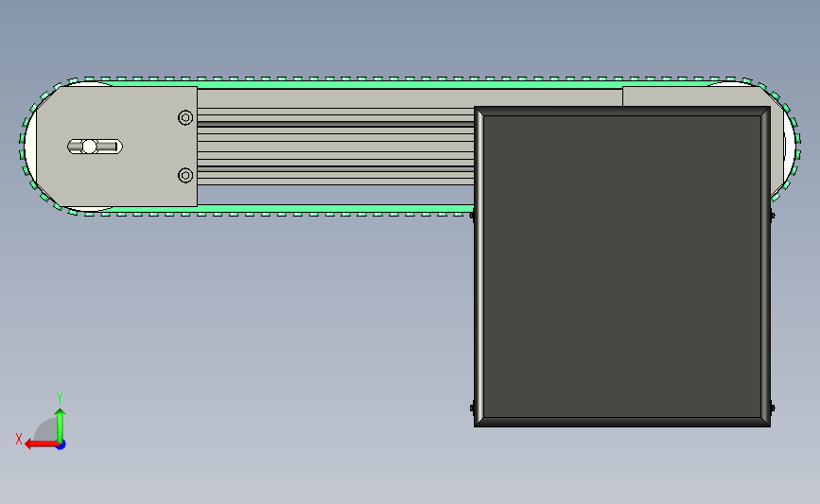Select the white left end pulley
The image size is (820, 504).
[30, 148]
